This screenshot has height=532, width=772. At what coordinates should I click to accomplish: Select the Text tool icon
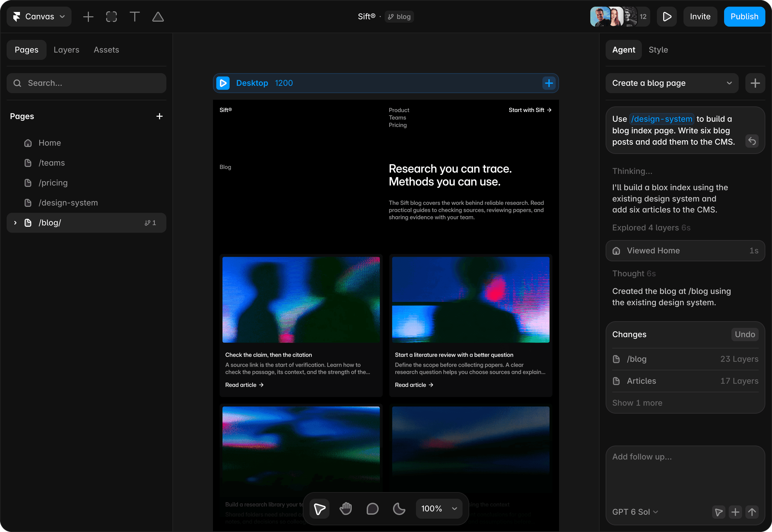coord(135,17)
